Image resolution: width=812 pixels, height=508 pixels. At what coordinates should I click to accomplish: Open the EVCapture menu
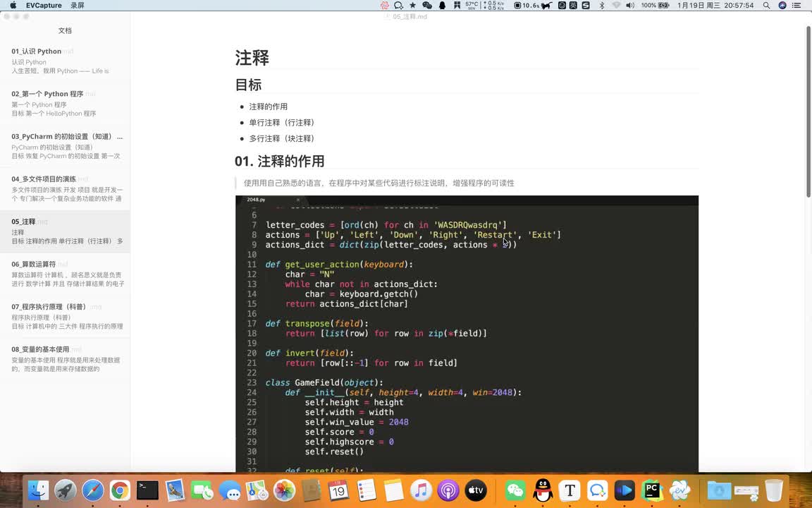point(44,5)
